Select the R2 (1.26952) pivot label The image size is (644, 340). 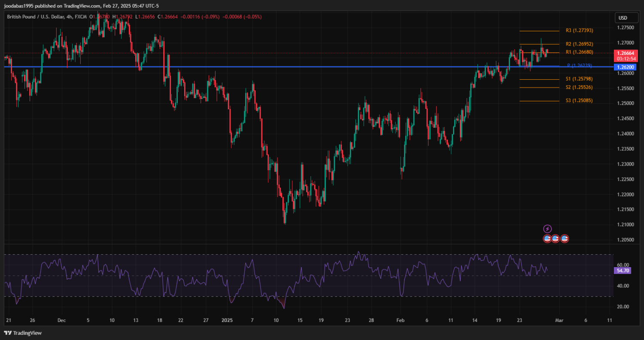coord(579,44)
